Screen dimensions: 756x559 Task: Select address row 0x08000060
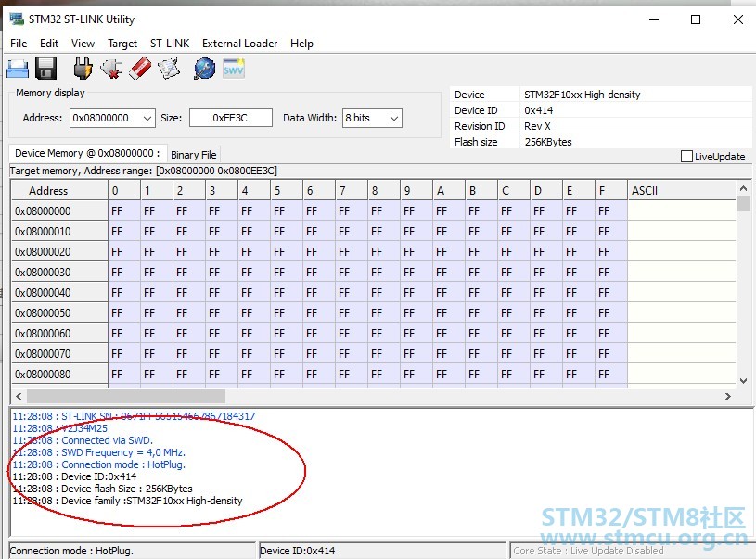click(x=59, y=334)
